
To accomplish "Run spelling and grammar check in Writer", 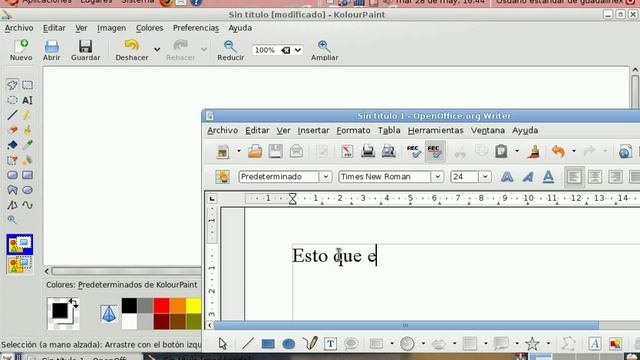I will click(x=413, y=151).
